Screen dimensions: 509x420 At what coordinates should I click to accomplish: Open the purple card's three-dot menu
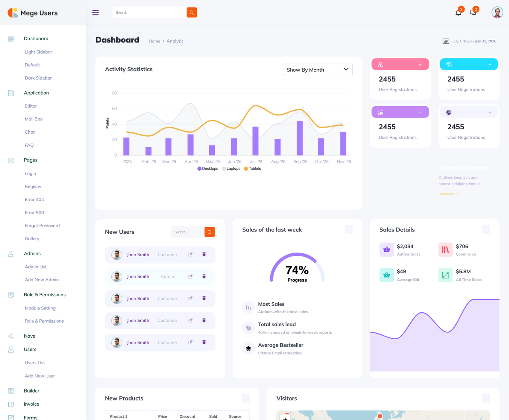click(421, 112)
